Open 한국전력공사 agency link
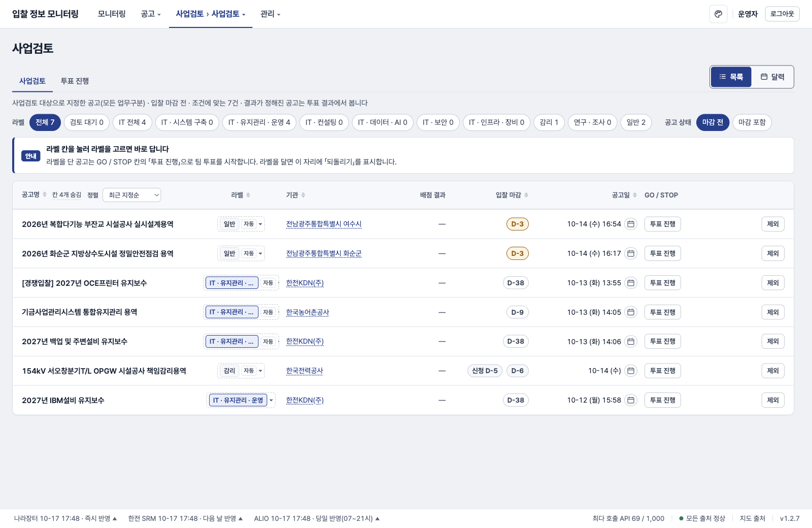 point(304,371)
